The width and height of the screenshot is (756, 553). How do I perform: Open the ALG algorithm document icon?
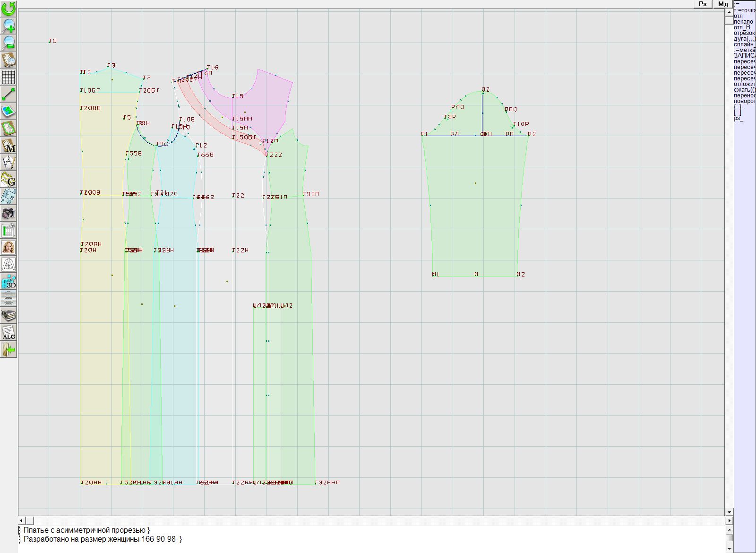click(x=9, y=332)
